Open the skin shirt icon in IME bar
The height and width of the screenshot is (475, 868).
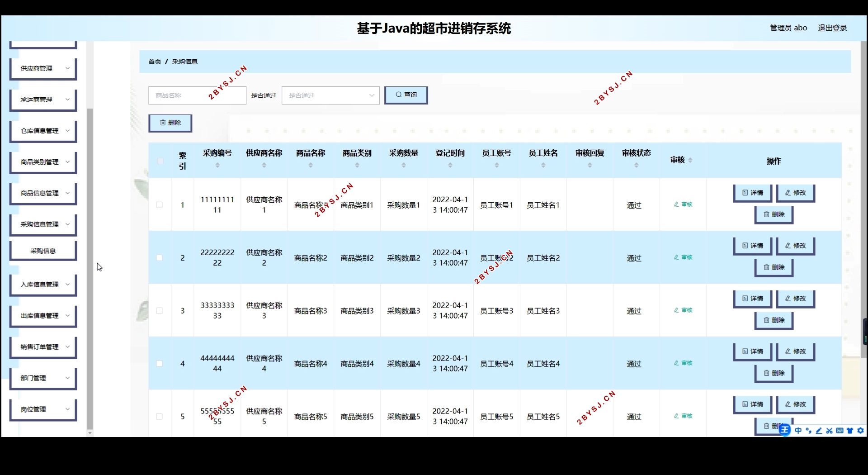point(850,431)
